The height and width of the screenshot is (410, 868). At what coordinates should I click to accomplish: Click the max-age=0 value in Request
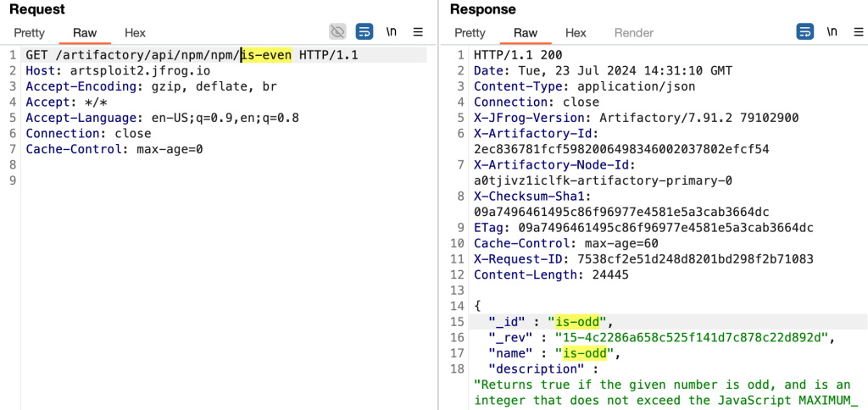pyautogui.click(x=170, y=149)
